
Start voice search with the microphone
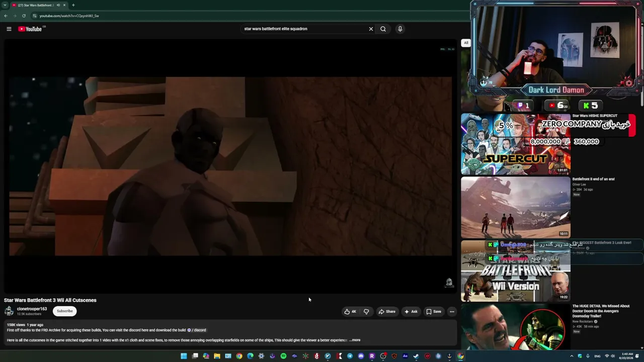400,29
